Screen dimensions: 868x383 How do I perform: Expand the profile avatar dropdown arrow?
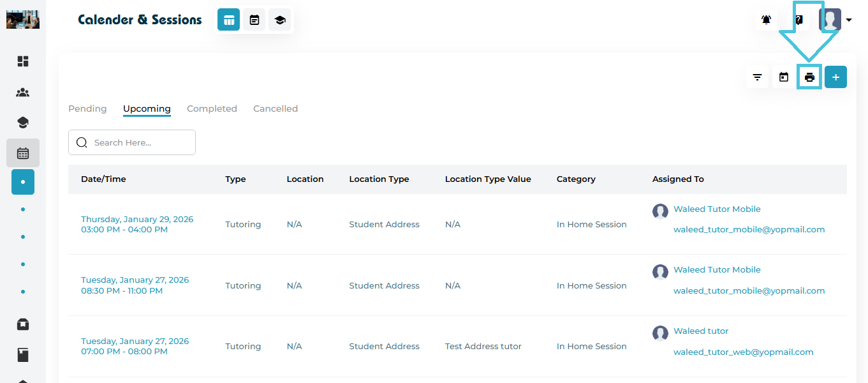[x=849, y=20]
